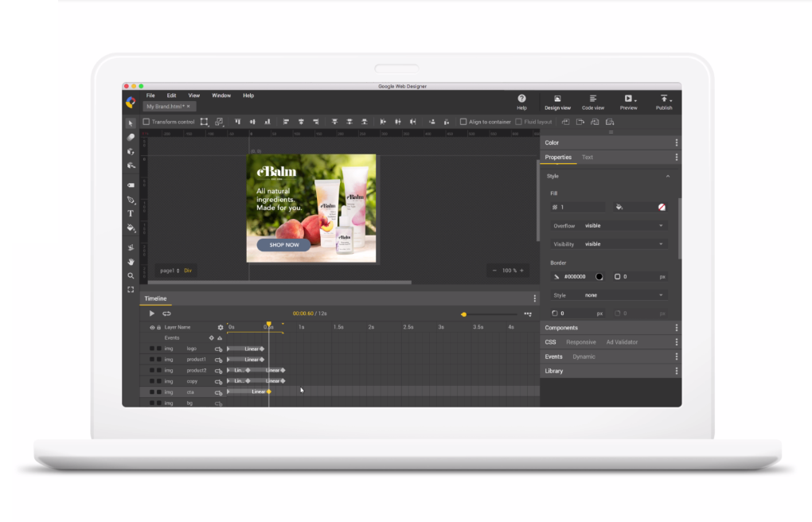
Task: Select the Pen tool in left toolbar
Action: coord(131,200)
